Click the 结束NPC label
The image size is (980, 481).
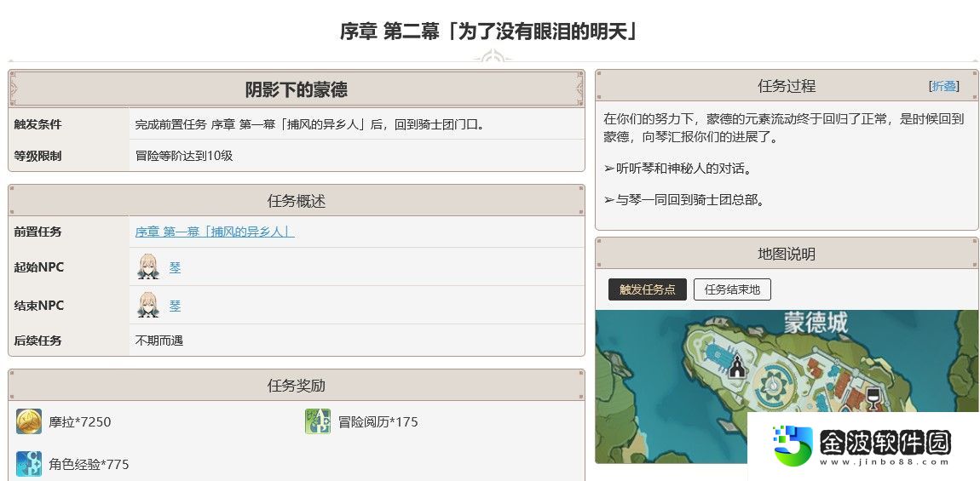(x=39, y=306)
